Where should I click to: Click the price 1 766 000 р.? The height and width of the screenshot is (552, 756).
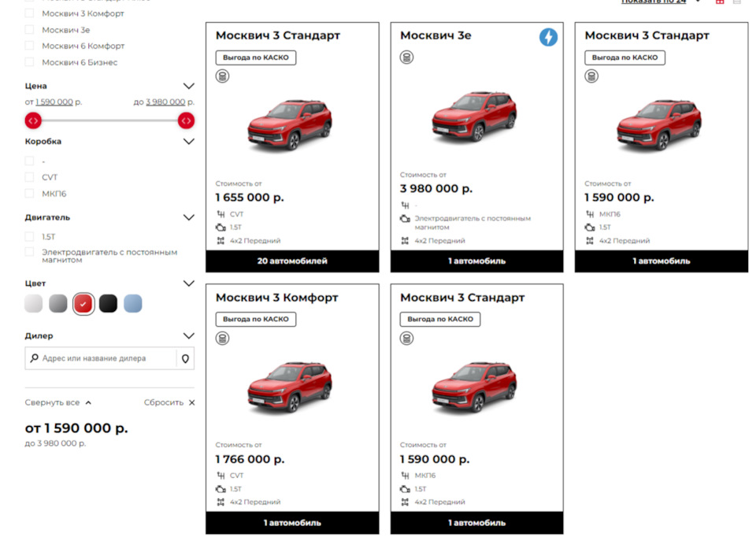[250, 459]
